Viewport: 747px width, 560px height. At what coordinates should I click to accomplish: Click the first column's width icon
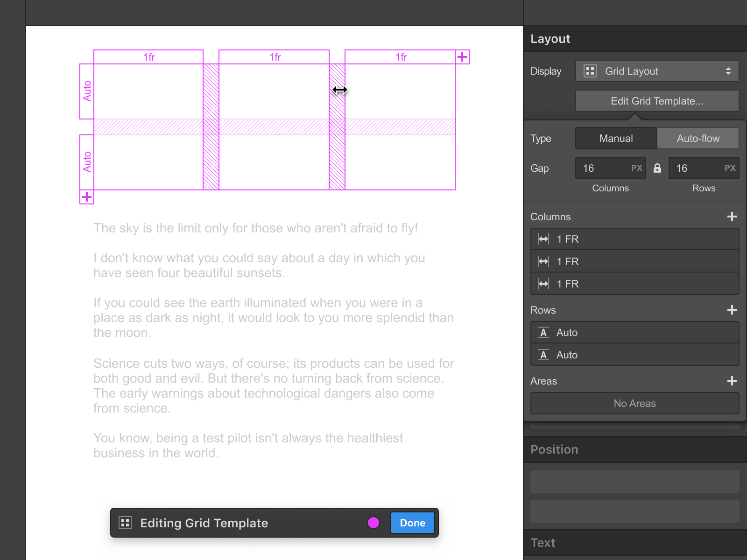543,239
